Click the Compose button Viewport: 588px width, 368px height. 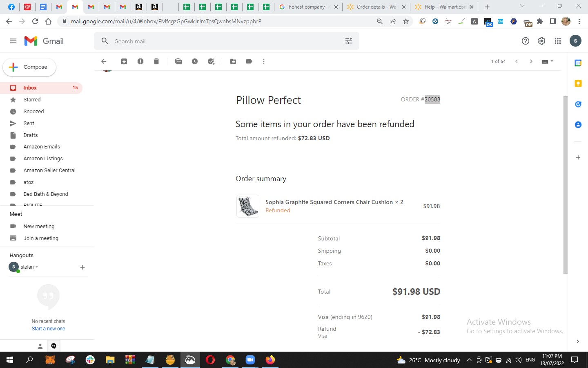click(29, 67)
